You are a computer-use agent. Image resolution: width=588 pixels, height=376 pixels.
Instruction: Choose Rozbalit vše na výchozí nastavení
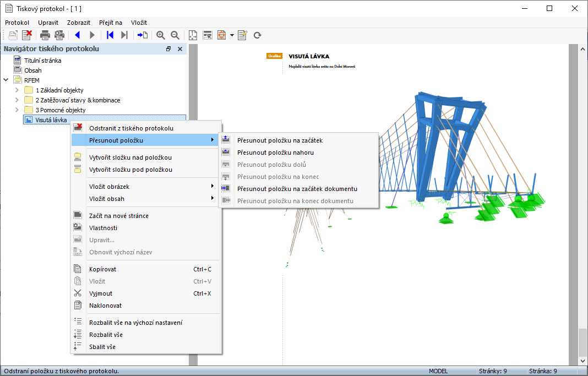[x=146, y=323]
